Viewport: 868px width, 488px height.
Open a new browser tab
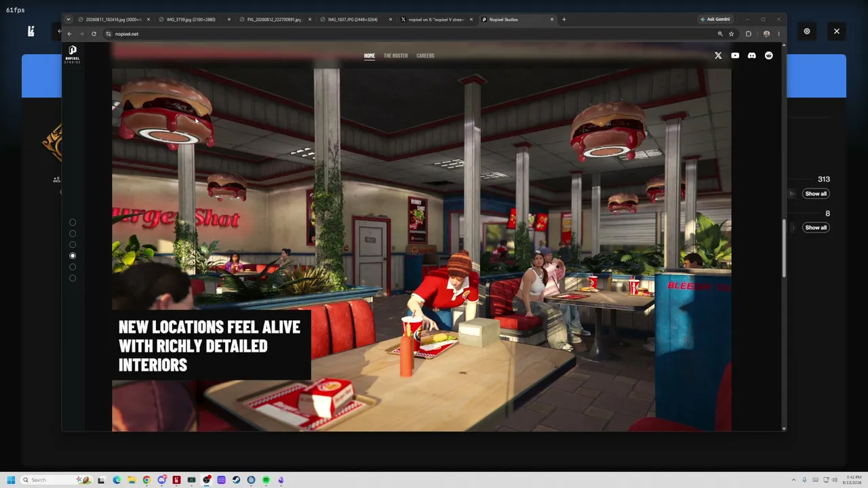tap(564, 20)
